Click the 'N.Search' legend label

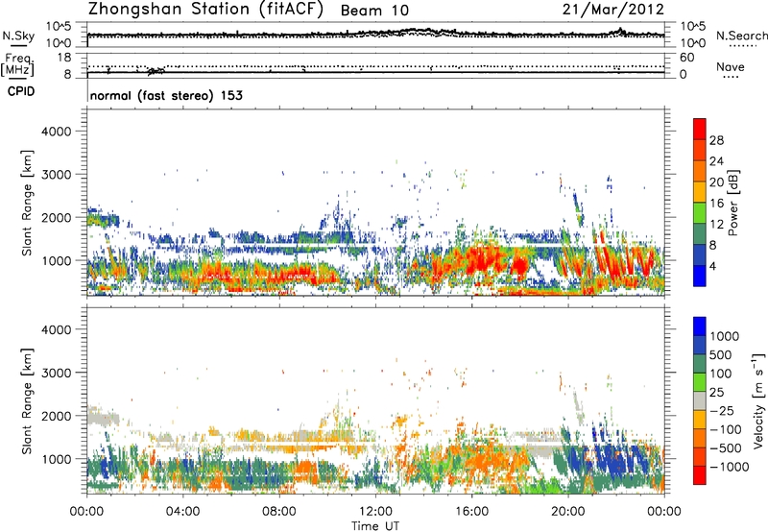[x=741, y=36]
